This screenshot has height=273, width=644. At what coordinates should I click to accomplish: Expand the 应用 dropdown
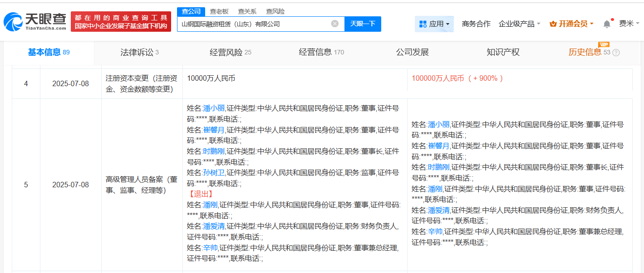point(434,24)
